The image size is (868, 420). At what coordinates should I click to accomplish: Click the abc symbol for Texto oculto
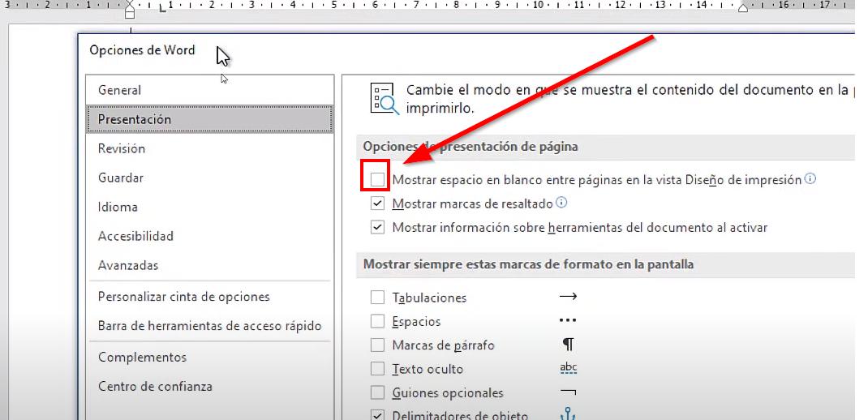[569, 369]
